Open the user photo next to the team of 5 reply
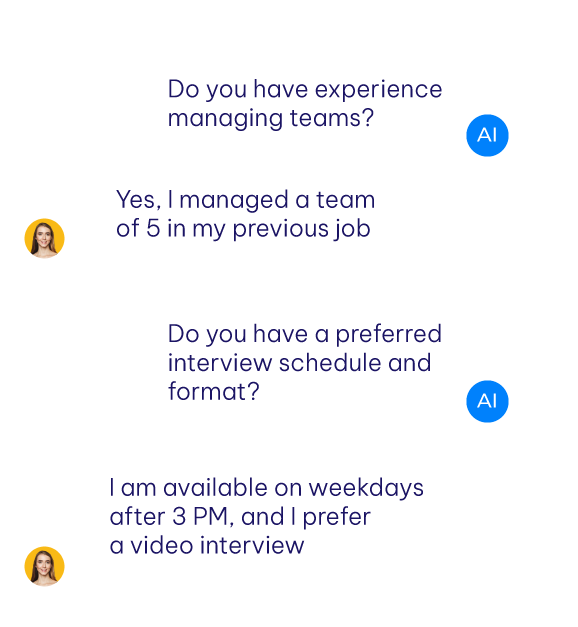This screenshot has width=578, height=627. (x=44, y=238)
